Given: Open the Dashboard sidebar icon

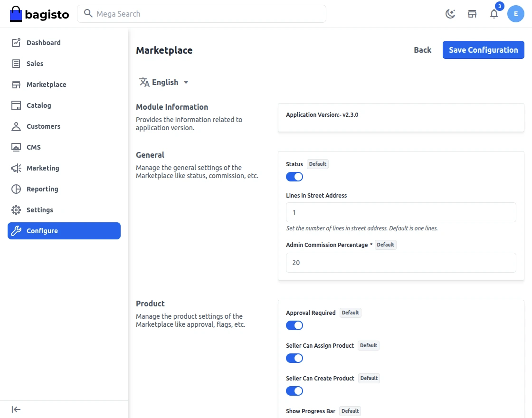Looking at the screenshot, I should [x=16, y=42].
